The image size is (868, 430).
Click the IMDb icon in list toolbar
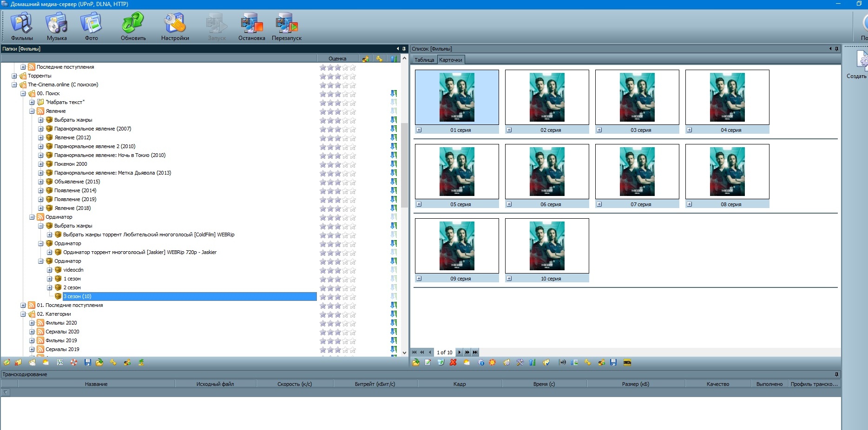coord(627,363)
